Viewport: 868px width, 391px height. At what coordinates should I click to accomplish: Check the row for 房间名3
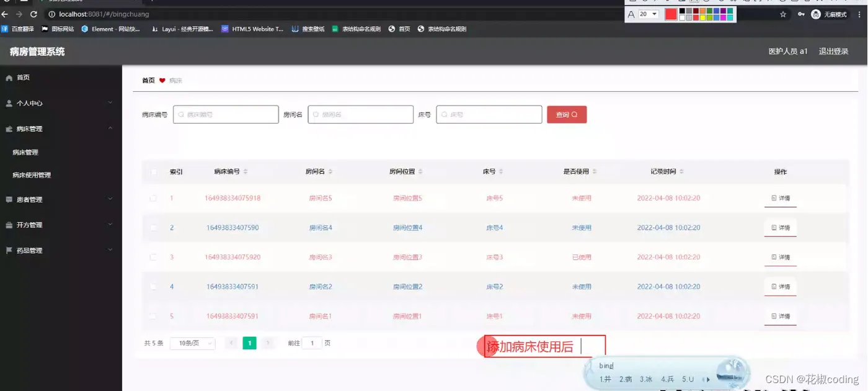point(153,258)
